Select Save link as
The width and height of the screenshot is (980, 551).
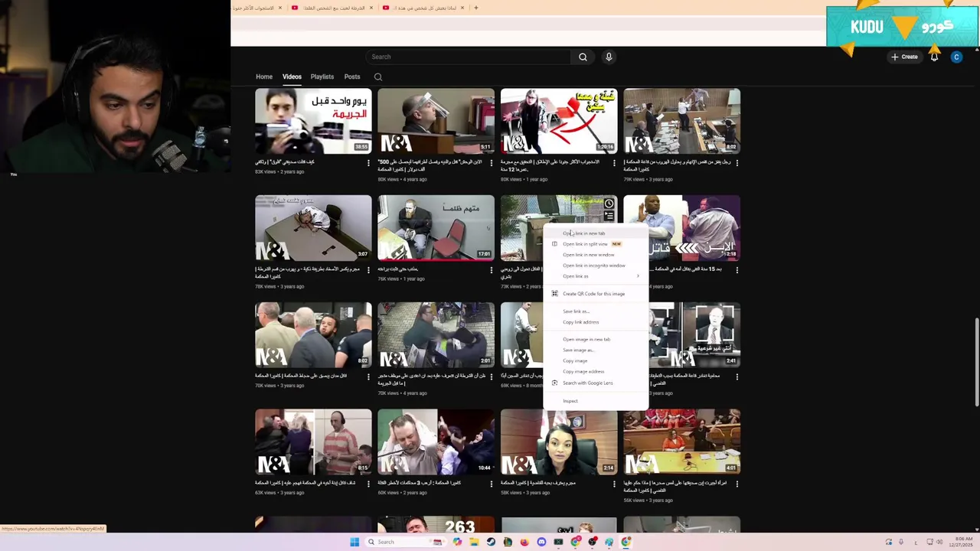(x=596, y=311)
